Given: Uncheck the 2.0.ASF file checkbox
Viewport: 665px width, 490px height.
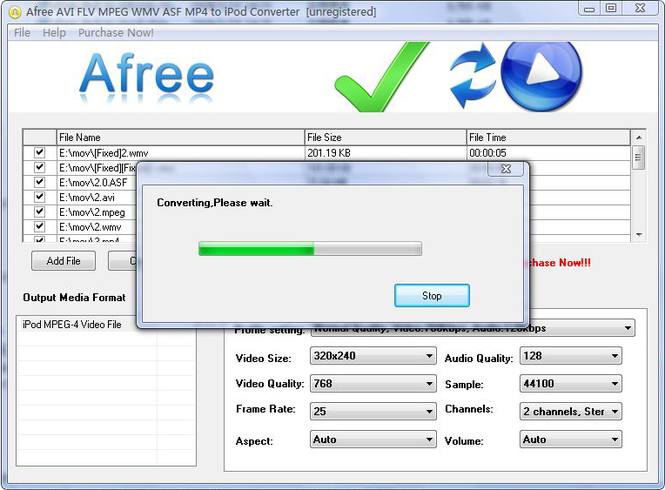Looking at the screenshot, I should (x=39, y=182).
